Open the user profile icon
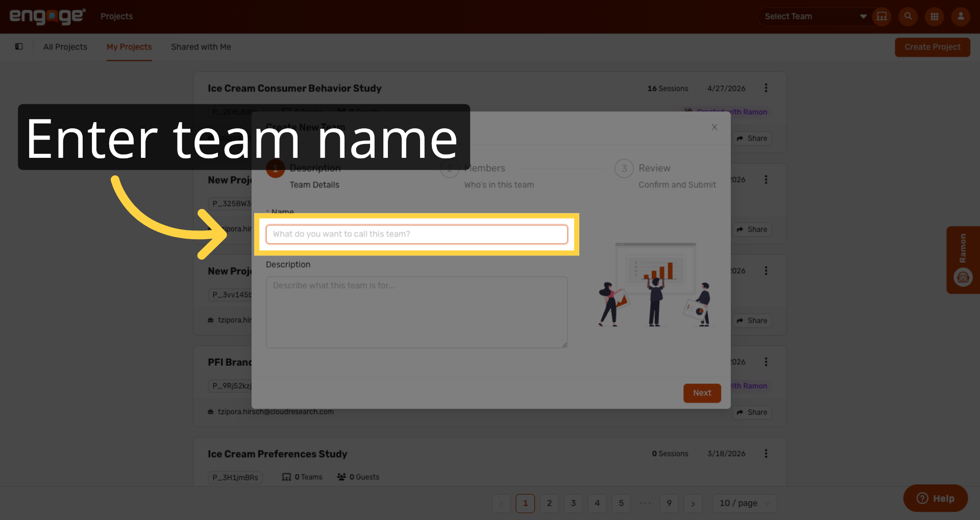The width and height of the screenshot is (980, 520). coord(961,16)
